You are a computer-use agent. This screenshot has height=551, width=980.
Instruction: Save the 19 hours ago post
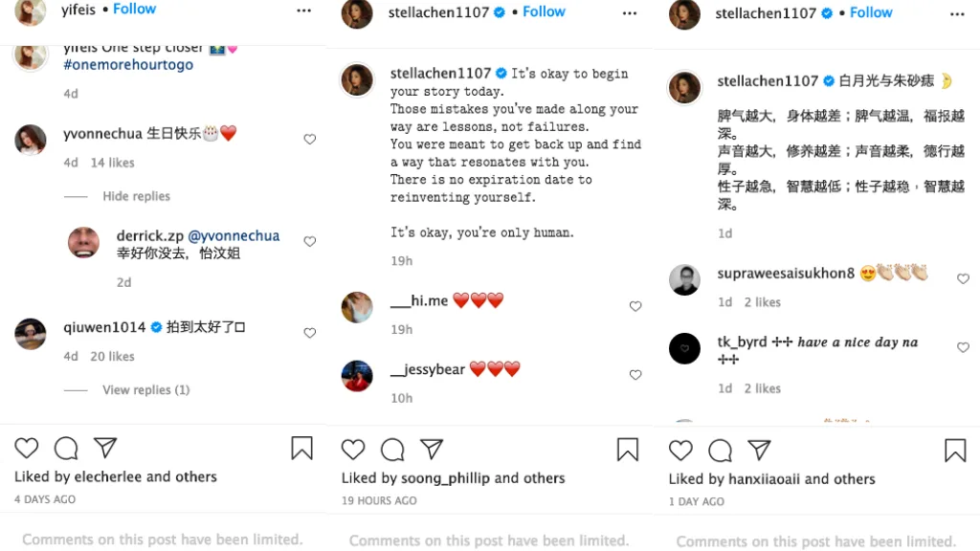pos(628,450)
